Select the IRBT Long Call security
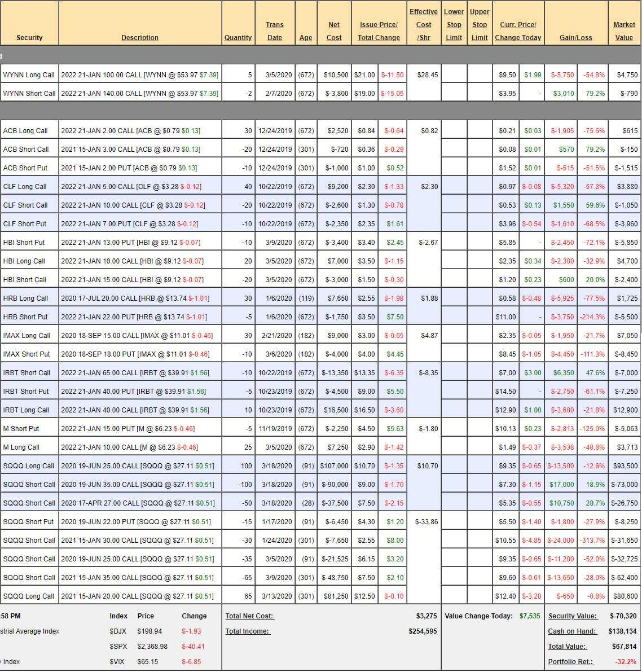 (26, 410)
